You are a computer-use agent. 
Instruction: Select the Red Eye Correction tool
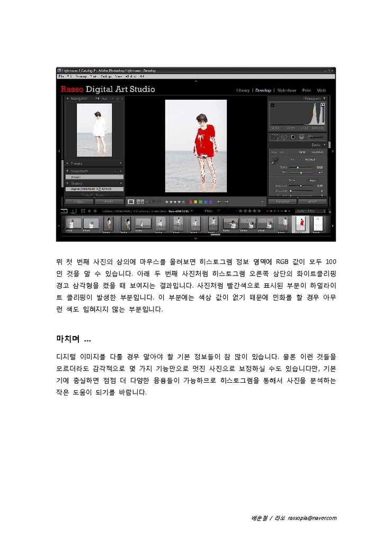click(x=293, y=137)
